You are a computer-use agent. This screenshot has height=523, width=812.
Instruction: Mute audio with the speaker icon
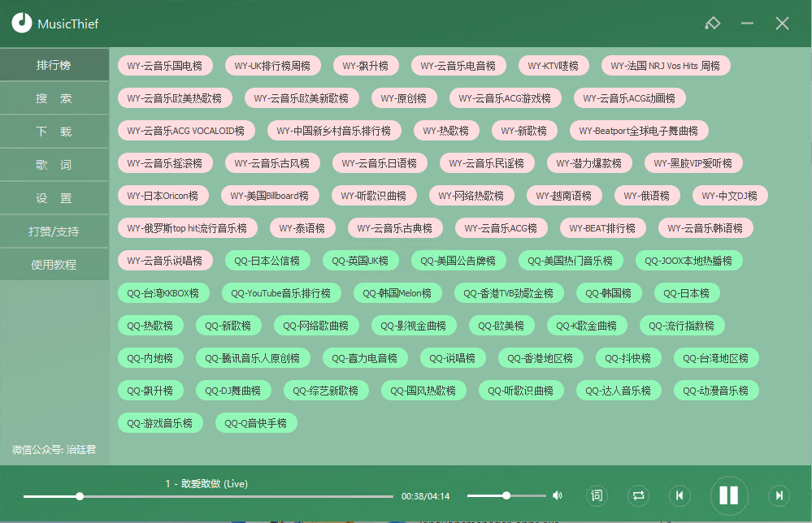coord(558,495)
